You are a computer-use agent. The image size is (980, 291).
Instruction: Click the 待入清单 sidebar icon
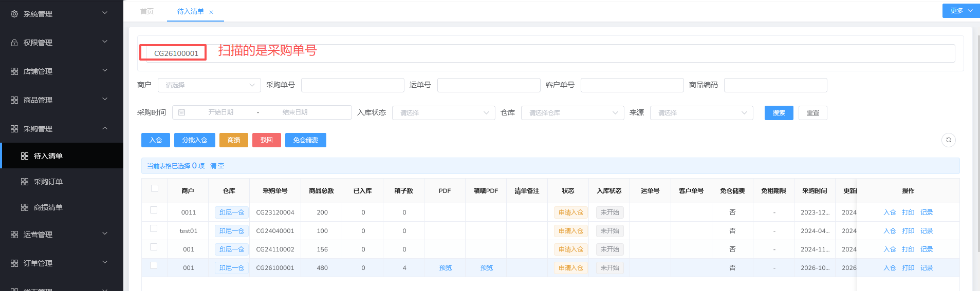[25, 156]
